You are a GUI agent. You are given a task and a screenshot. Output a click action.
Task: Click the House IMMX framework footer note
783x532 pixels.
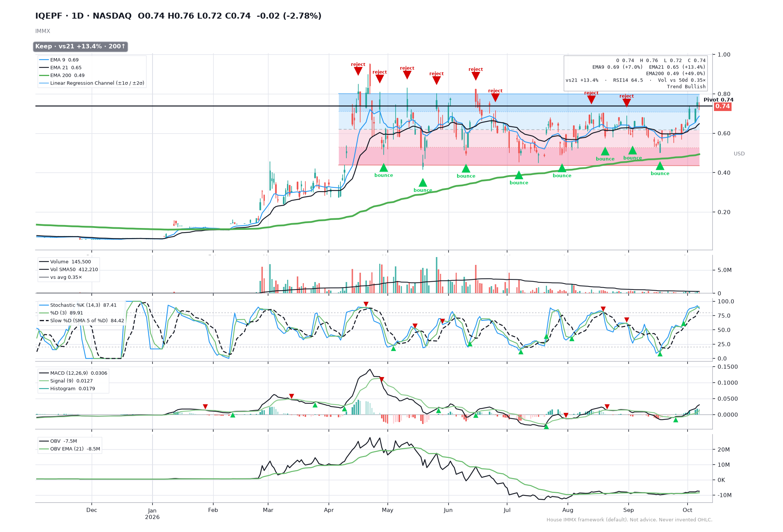click(629, 520)
